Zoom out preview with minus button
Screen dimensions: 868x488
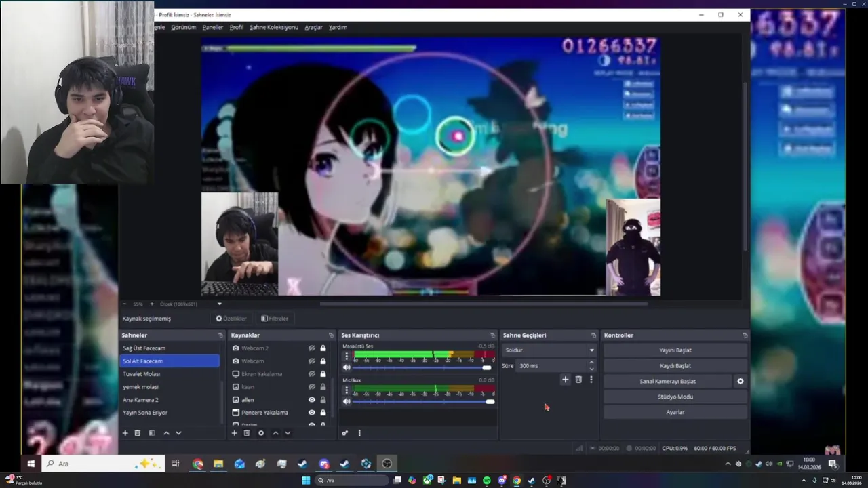pyautogui.click(x=125, y=304)
